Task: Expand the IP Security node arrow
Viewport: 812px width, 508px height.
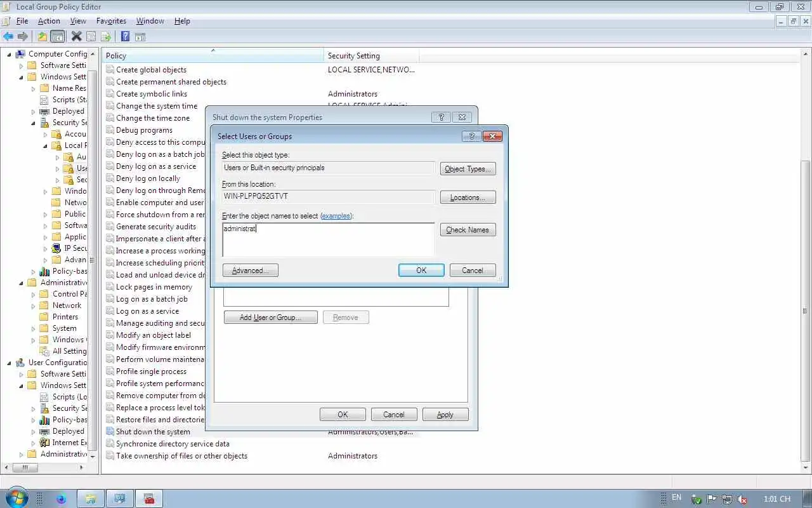Action: pyautogui.click(x=46, y=248)
